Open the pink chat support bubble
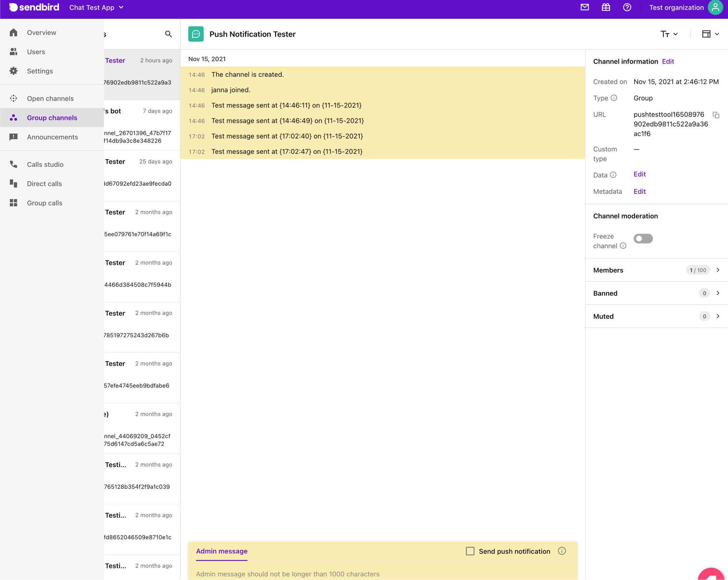This screenshot has height=580, width=728. point(712,573)
